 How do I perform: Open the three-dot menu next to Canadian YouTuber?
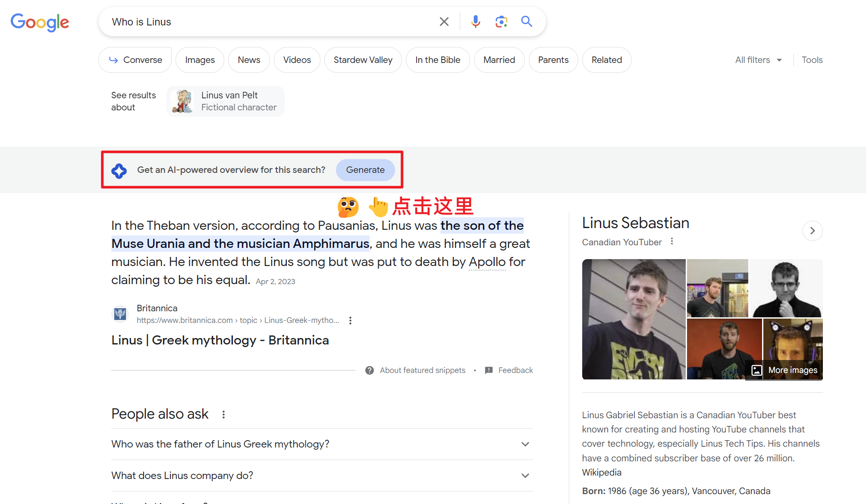(671, 242)
